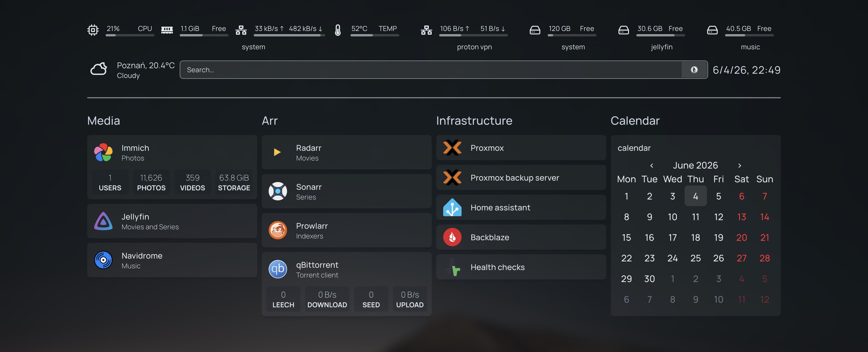The image size is (868, 352).
Task: Click the CPU chip icon
Action: 93,30
